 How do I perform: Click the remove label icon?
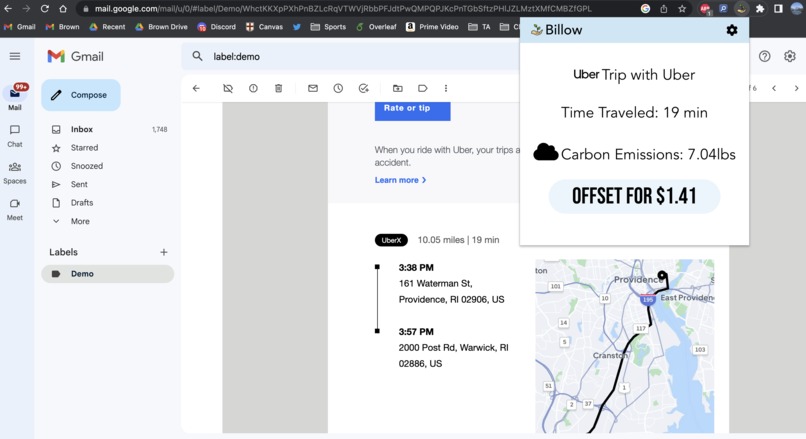click(x=228, y=88)
